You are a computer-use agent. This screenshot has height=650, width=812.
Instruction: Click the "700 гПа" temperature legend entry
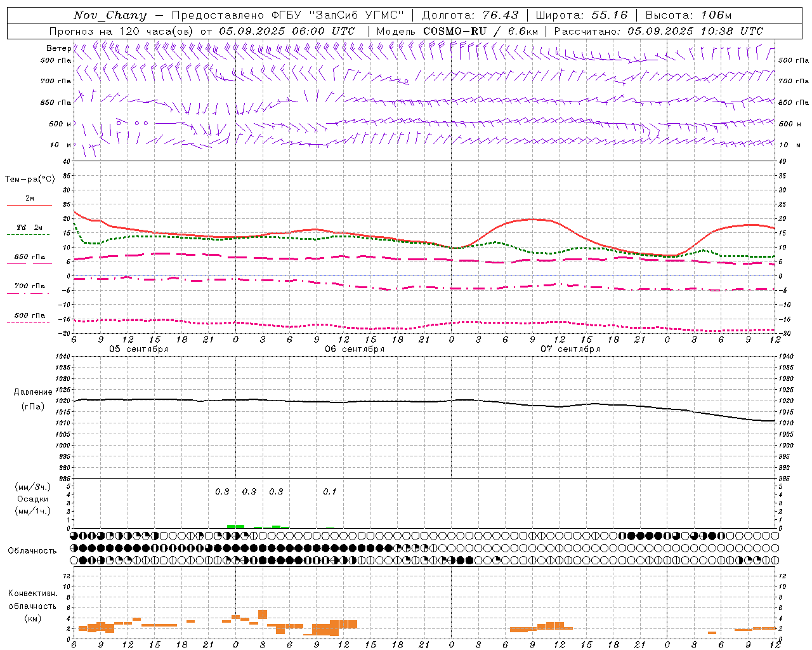[x=29, y=286]
